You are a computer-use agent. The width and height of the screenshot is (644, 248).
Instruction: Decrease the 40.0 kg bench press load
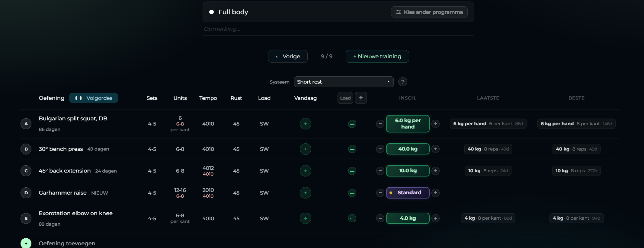[x=380, y=149]
